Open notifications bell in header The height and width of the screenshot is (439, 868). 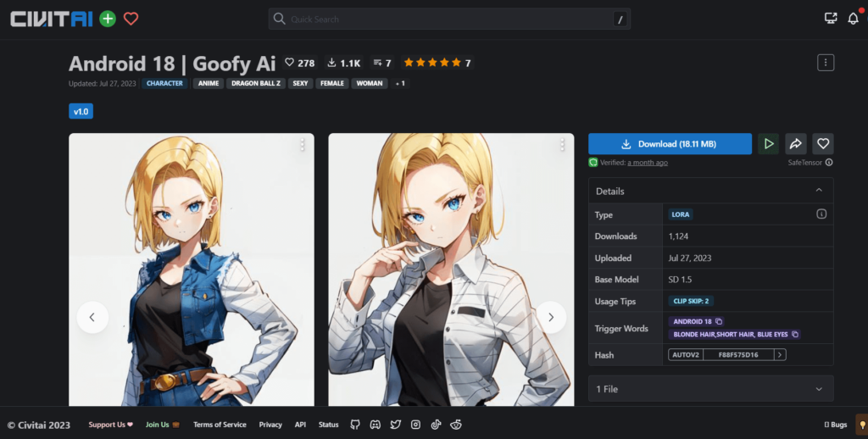coord(853,19)
